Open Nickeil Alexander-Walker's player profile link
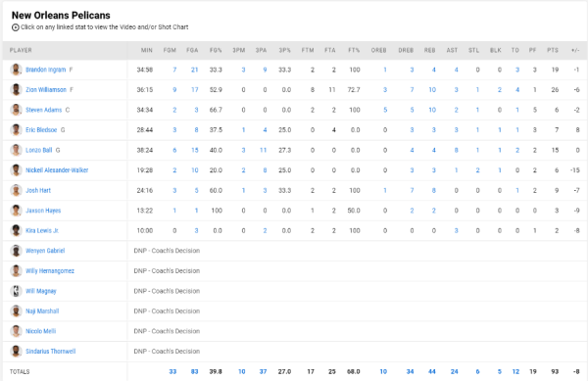The image size is (588, 381). (x=57, y=170)
